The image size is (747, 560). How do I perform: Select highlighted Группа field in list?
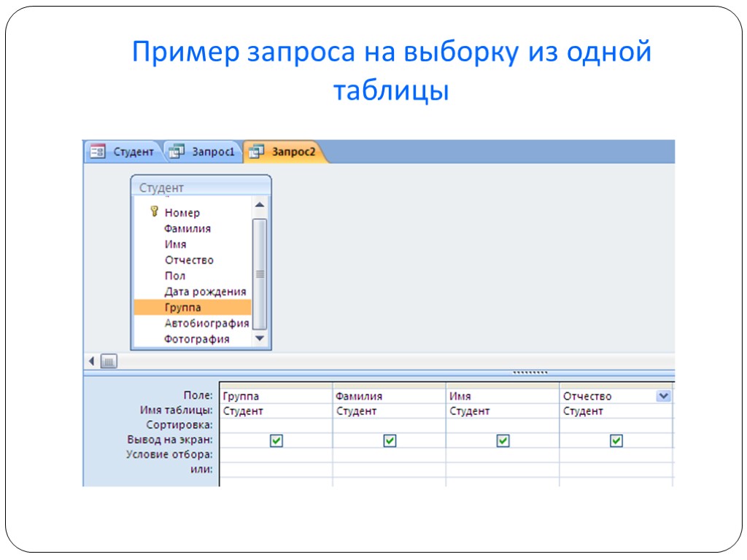pos(193,307)
